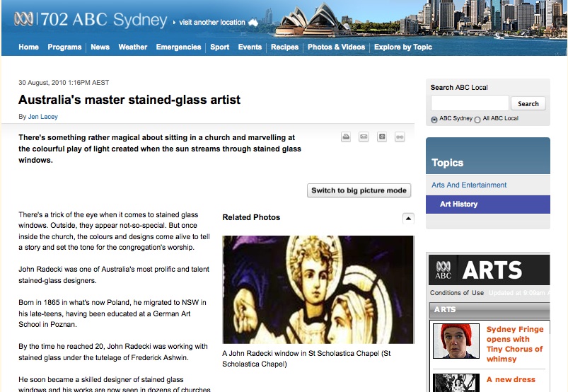Click the ABC Arts banner logo
This screenshot has height=392, width=568.
pos(489,270)
